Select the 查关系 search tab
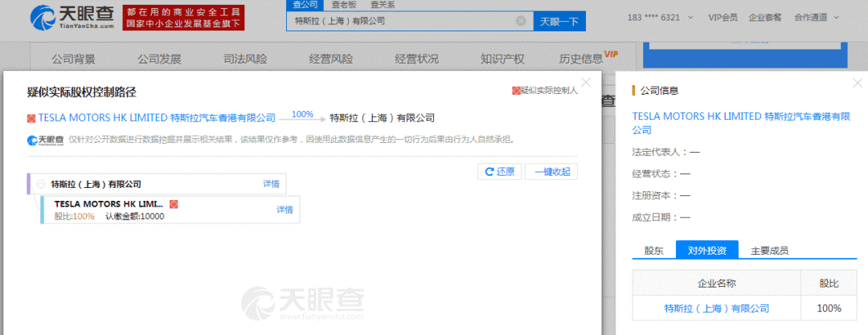The image size is (868, 335). point(383,5)
